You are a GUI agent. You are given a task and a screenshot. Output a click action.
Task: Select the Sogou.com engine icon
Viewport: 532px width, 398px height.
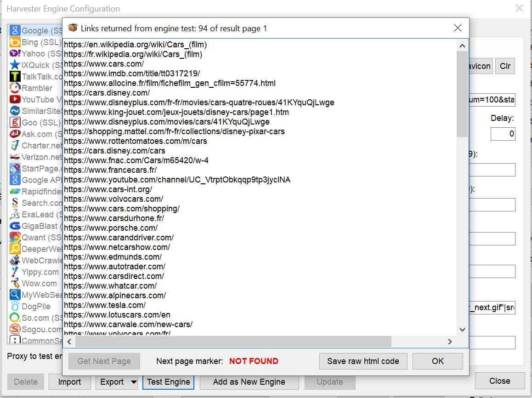coord(15,330)
